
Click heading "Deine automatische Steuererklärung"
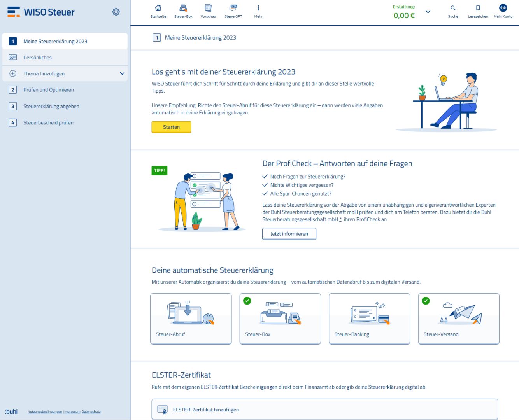(212, 270)
